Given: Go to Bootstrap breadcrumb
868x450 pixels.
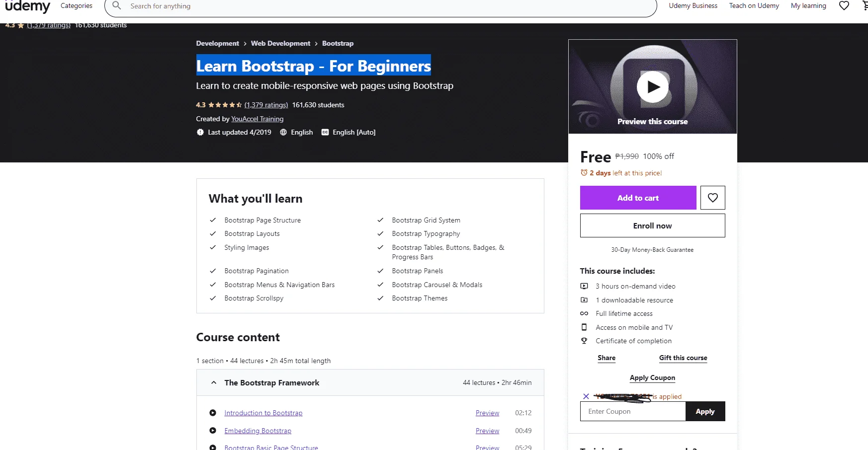Looking at the screenshot, I should [x=338, y=43].
